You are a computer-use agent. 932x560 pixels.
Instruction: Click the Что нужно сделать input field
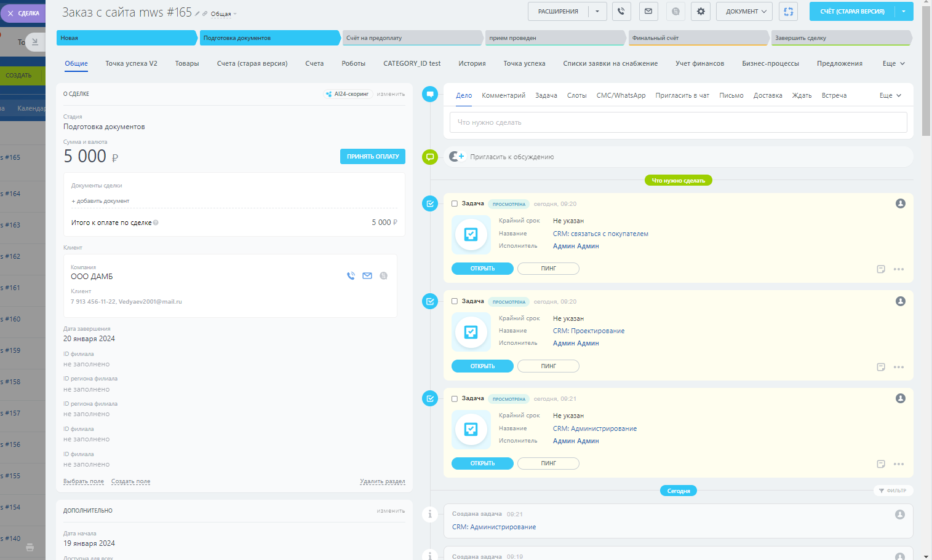pyautogui.click(x=678, y=122)
